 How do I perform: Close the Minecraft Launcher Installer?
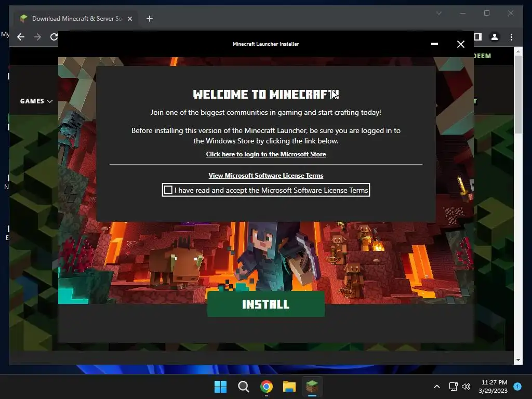point(460,44)
